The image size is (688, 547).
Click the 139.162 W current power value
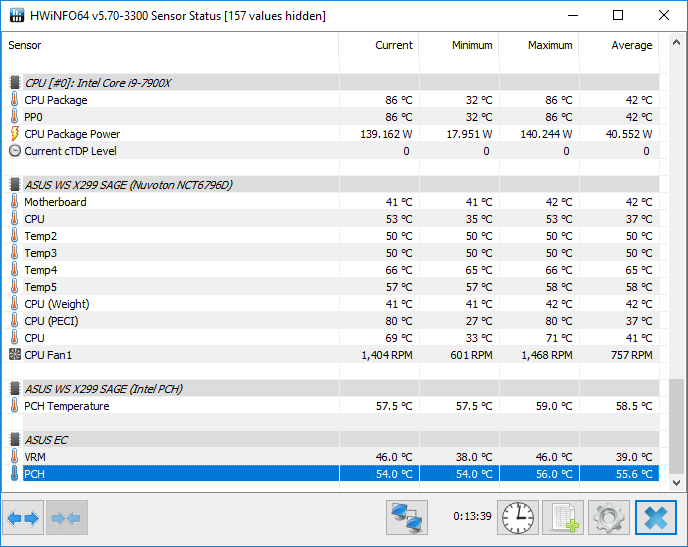tap(386, 134)
